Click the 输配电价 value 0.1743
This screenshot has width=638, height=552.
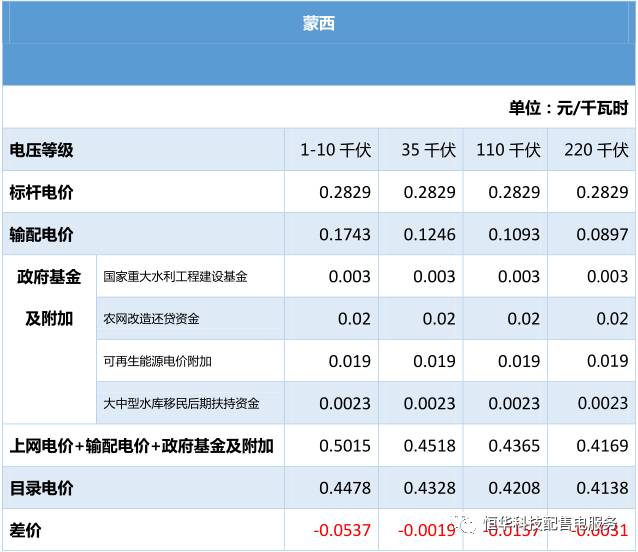(344, 235)
